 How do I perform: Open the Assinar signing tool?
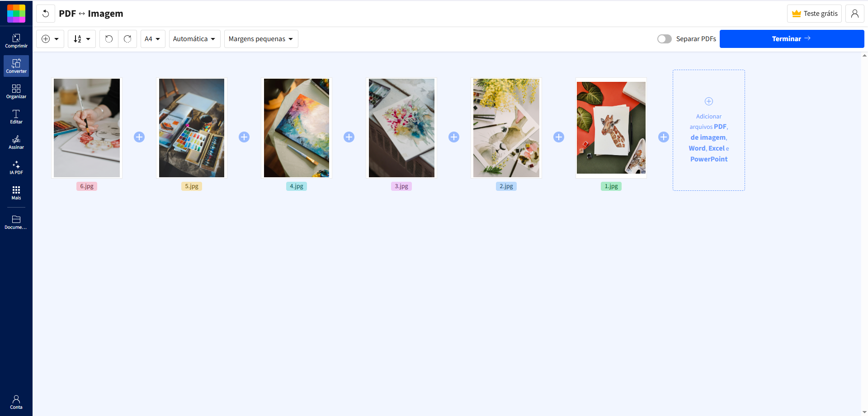pos(16,142)
